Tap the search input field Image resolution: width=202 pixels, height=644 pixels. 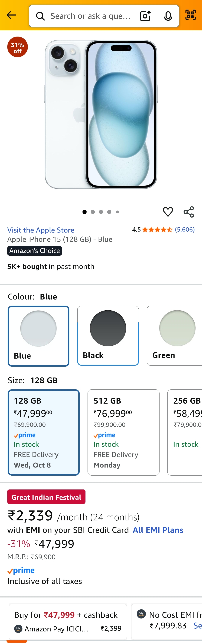point(90,16)
